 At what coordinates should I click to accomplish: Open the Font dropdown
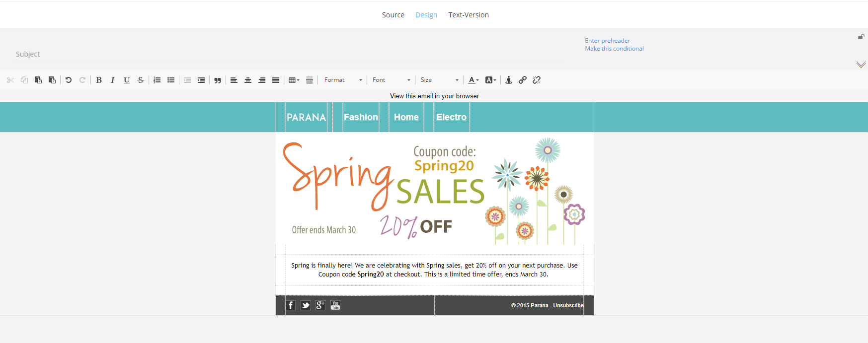tap(392, 80)
